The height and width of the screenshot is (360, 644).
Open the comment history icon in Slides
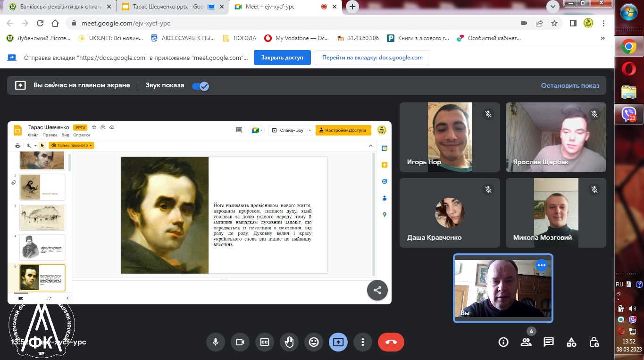point(239,130)
